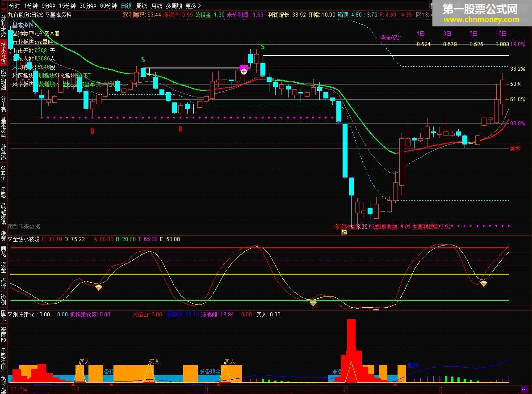Click the 2017年 timeline label
532x394 pixels.
[19, 389]
